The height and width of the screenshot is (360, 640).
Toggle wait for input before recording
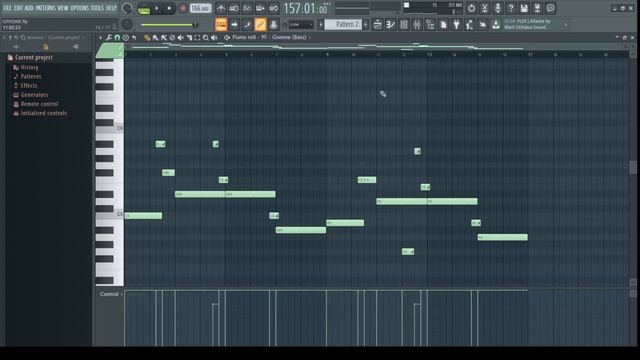tap(234, 8)
